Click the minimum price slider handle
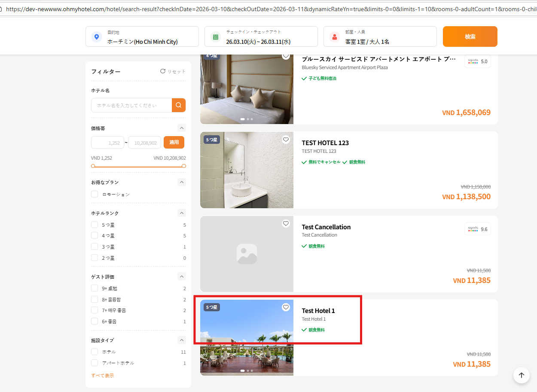The height and width of the screenshot is (392, 537). pyautogui.click(x=93, y=166)
